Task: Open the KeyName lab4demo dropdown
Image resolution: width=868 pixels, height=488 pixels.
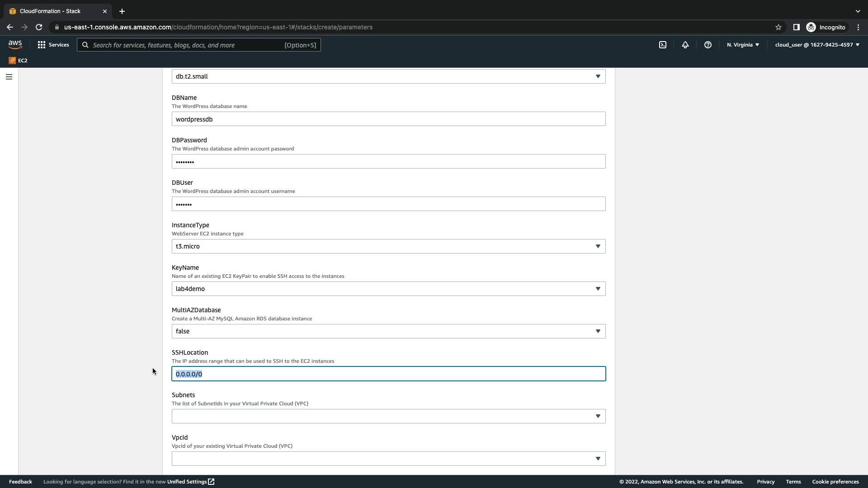Action: (388, 289)
